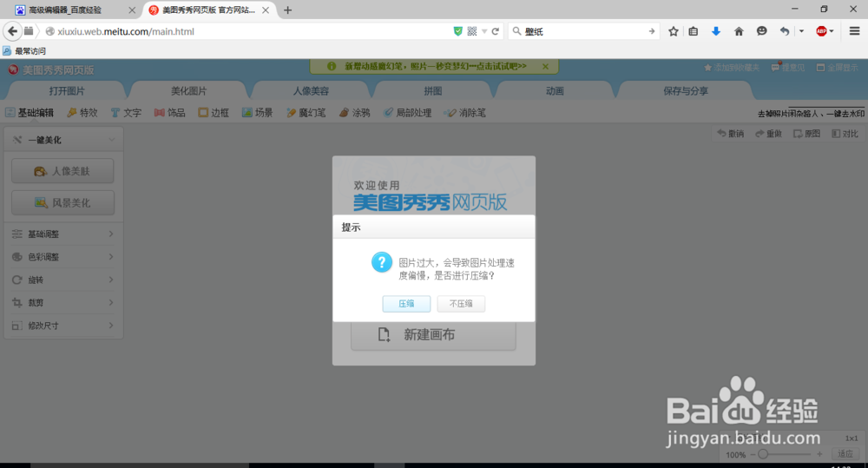The image size is (868, 468).
Task: Click the 压缩 button in the dialog
Action: 406,304
